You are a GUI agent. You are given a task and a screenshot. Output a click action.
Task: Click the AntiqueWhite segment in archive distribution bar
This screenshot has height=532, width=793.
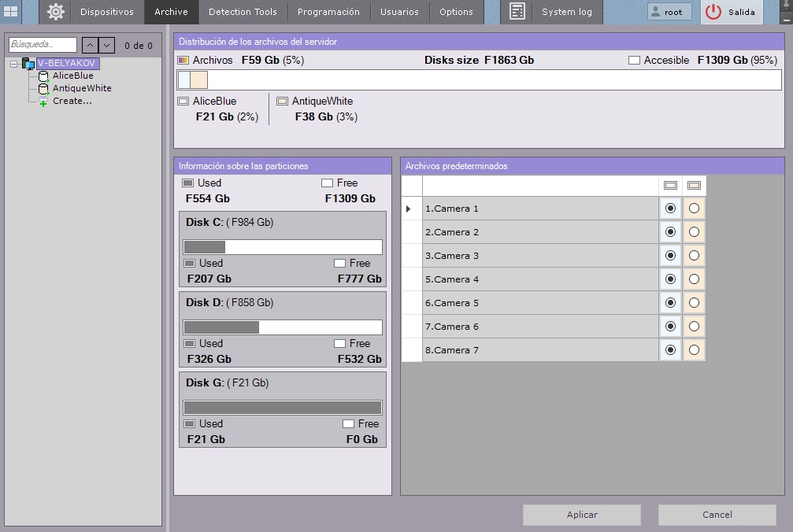click(199, 79)
